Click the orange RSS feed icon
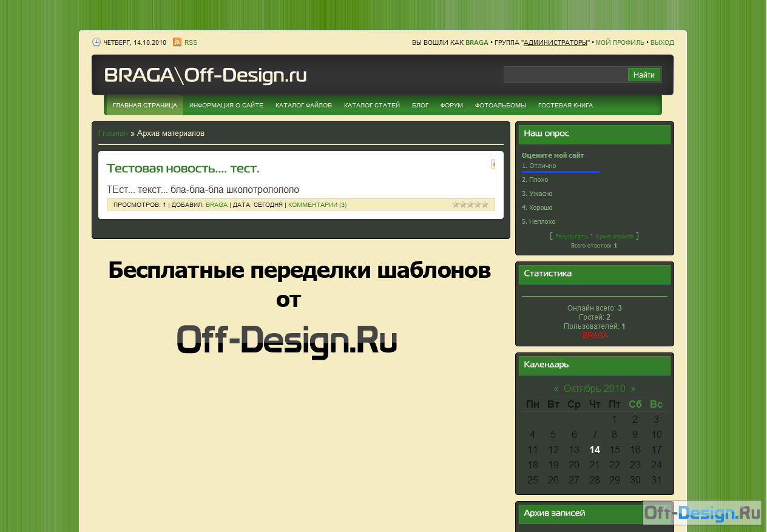 (177, 42)
